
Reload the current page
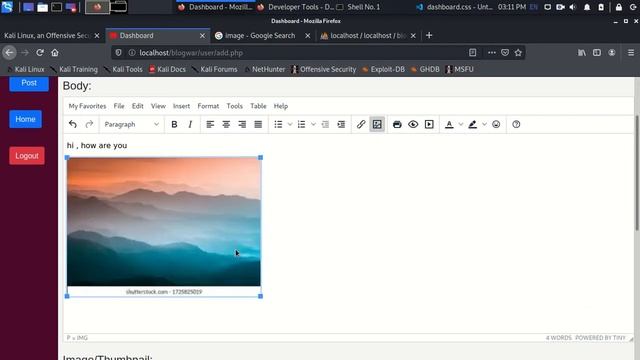tap(40, 53)
